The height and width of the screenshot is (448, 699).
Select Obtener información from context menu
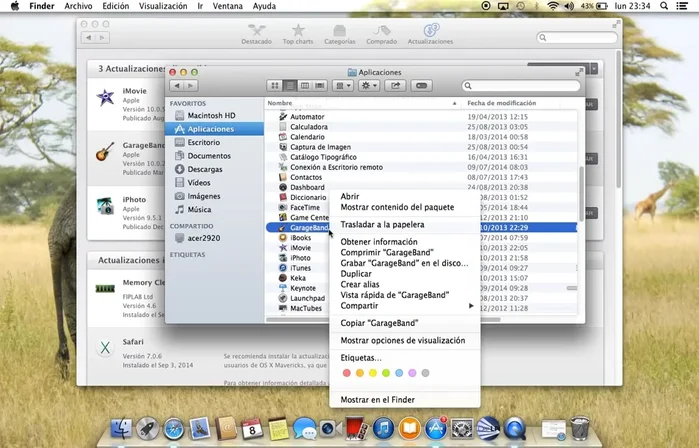click(379, 242)
